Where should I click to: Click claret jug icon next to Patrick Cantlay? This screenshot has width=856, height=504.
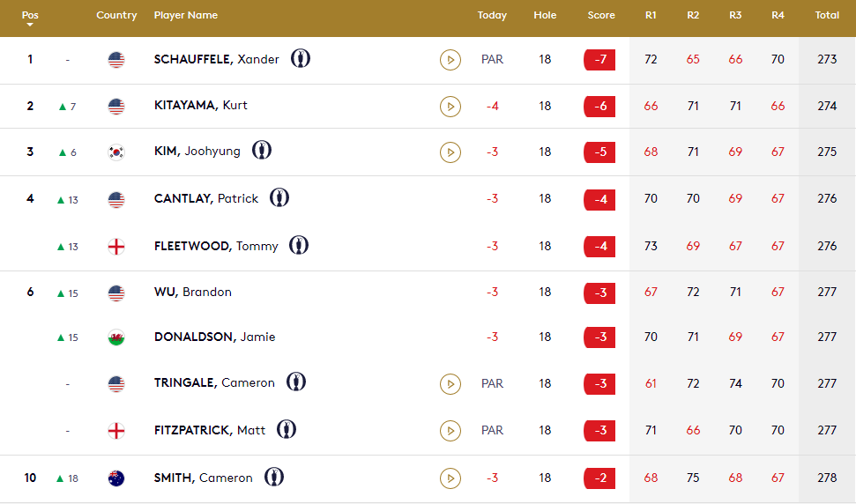(x=280, y=198)
